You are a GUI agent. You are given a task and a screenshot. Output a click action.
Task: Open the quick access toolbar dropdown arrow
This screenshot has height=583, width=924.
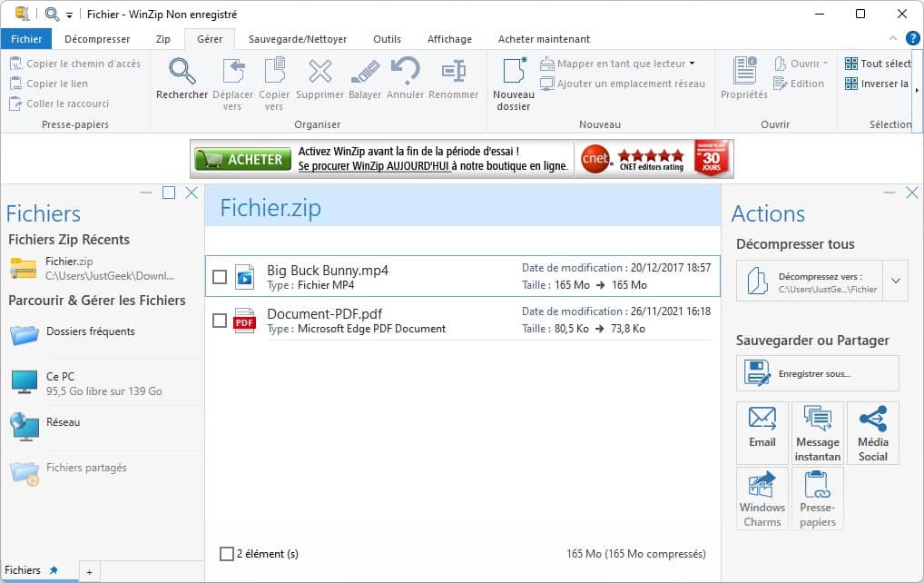pos(69,15)
